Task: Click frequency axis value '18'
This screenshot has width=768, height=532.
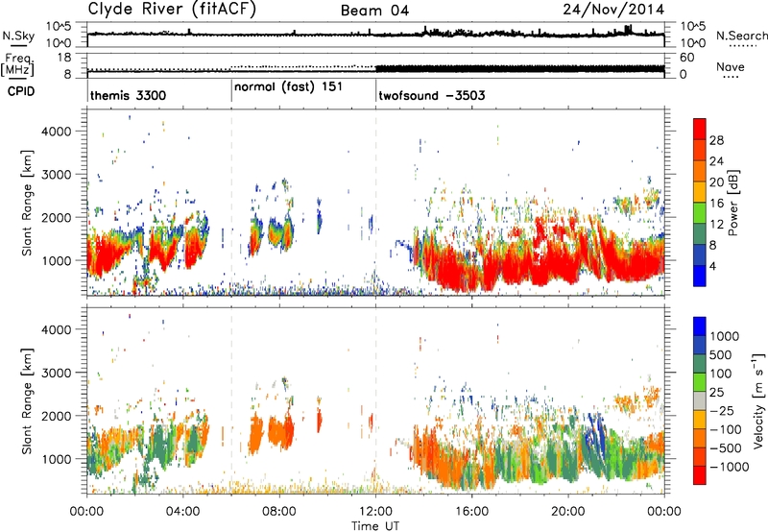Action: [64, 58]
